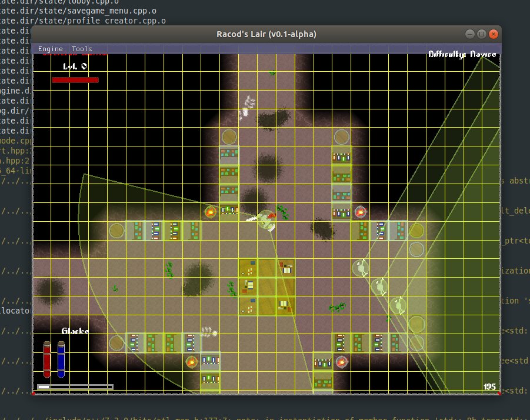Click the Glacke player name label
This screenshot has height=420, width=530.
pos(75,331)
